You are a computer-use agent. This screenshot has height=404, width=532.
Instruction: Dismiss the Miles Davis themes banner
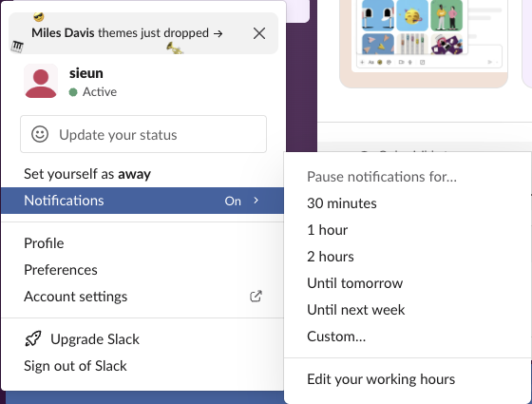(x=259, y=33)
